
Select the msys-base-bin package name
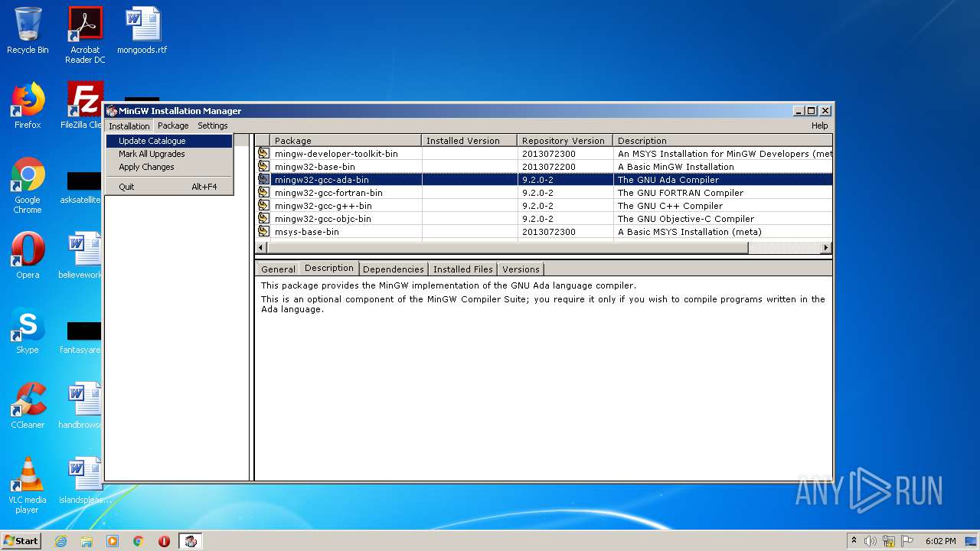click(x=306, y=232)
